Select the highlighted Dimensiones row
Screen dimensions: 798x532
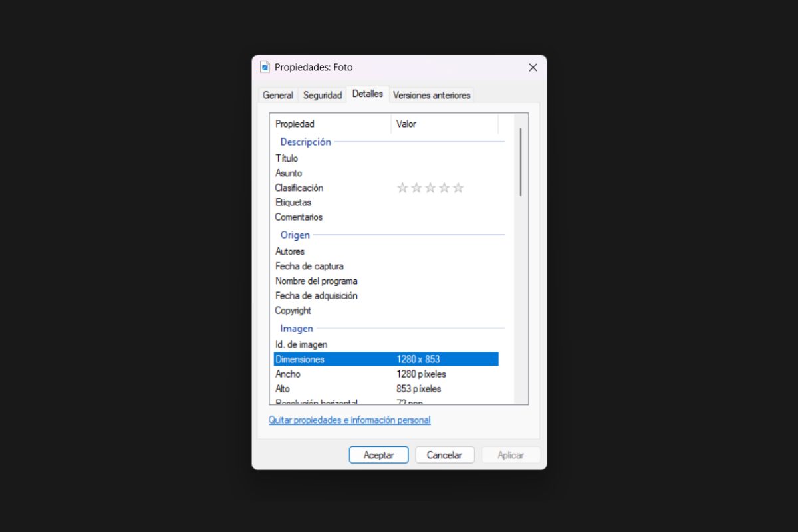click(386, 359)
